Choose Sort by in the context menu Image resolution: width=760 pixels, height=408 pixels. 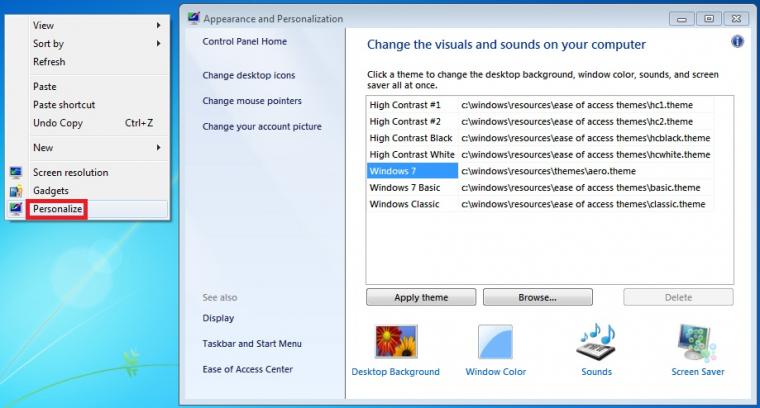click(48, 44)
